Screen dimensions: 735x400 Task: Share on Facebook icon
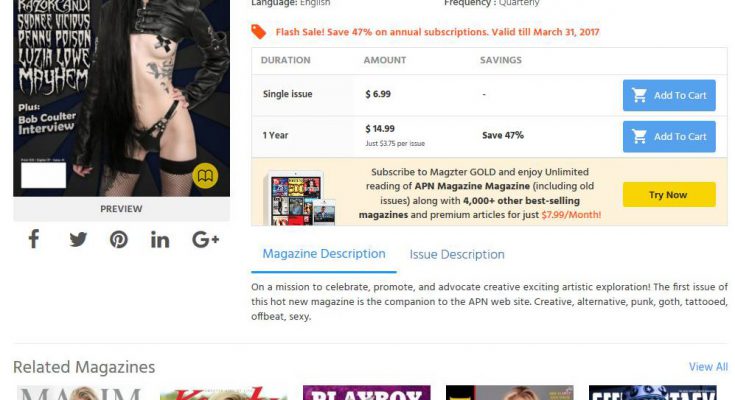point(34,239)
